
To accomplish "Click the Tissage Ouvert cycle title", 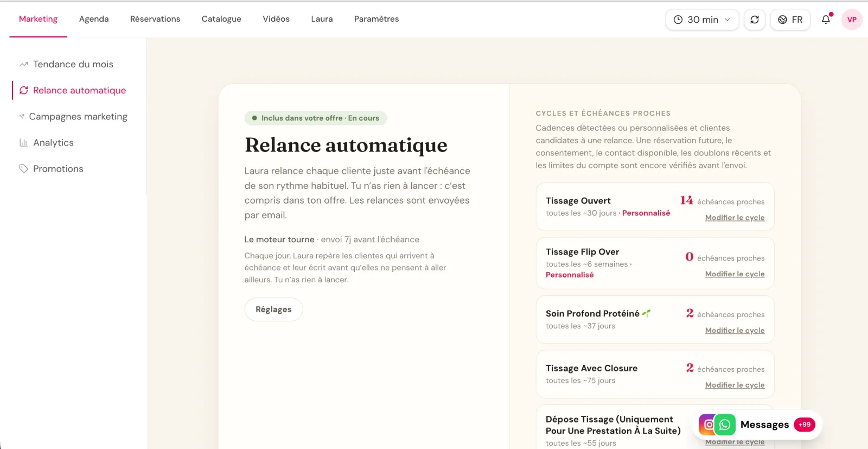I will (578, 201).
